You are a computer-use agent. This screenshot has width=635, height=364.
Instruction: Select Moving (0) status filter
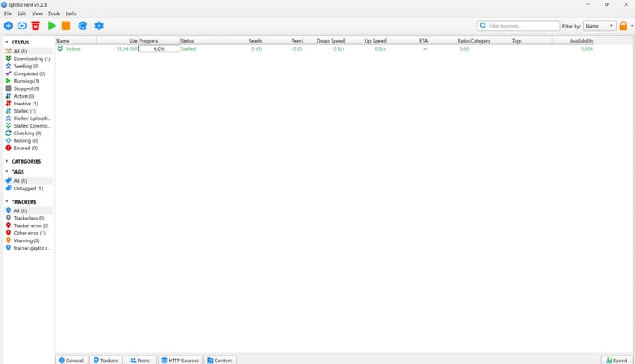coord(28,141)
